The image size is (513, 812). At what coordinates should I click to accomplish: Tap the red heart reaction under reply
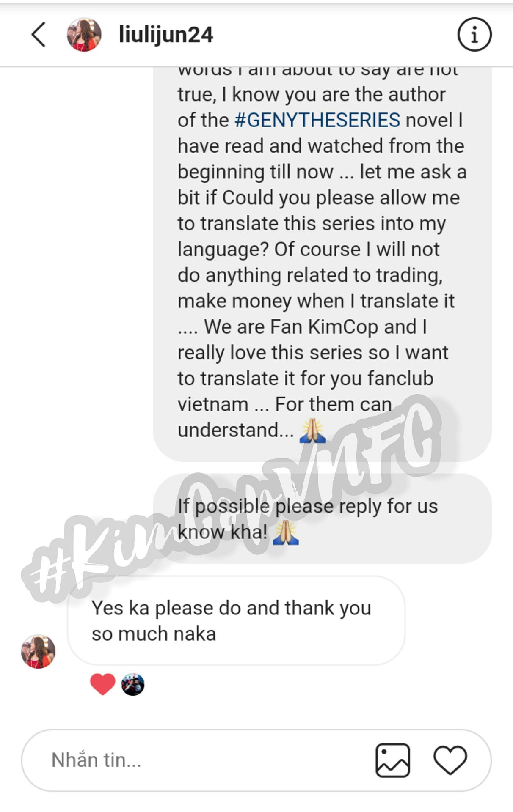click(102, 684)
